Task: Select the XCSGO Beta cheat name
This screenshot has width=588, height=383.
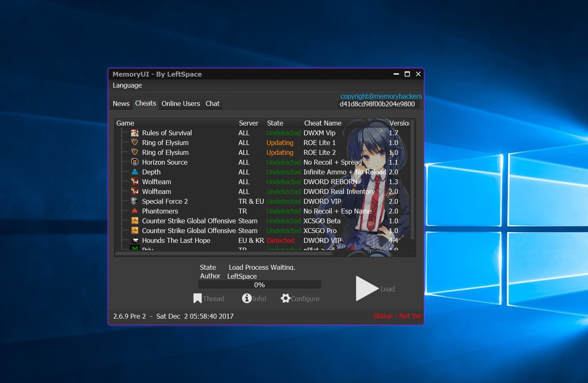Action: pyautogui.click(x=322, y=221)
